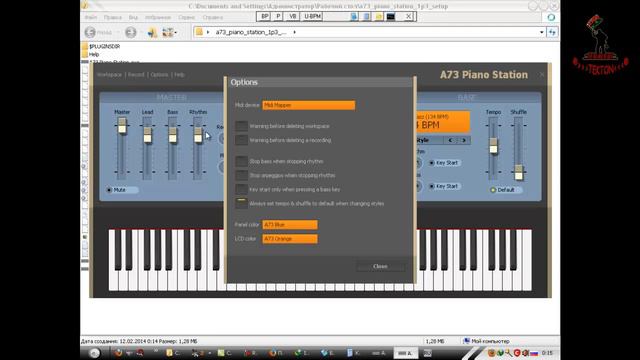The image size is (640, 360).
Task: Toggle 'Stop arpeggios when stopping rhythm' checkbox
Action: tap(241, 175)
